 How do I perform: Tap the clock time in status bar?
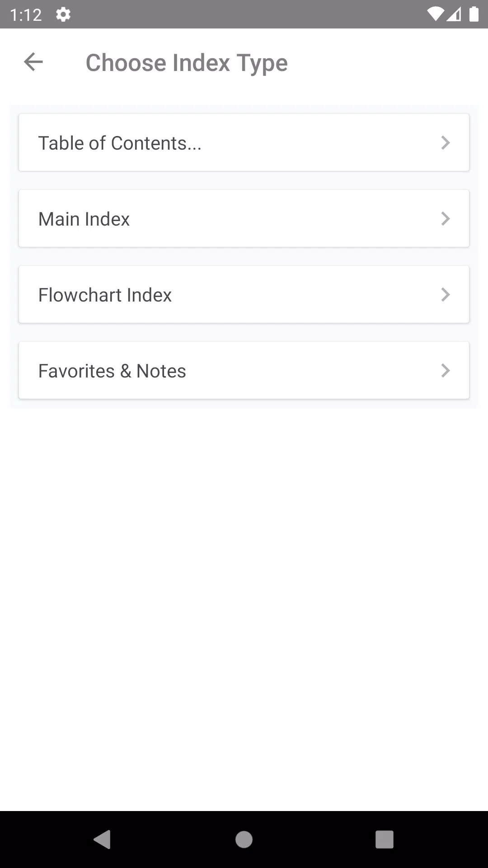pos(26,15)
